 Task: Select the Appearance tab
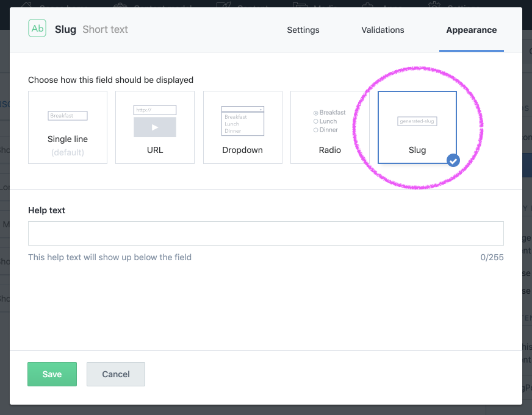tap(471, 30)
